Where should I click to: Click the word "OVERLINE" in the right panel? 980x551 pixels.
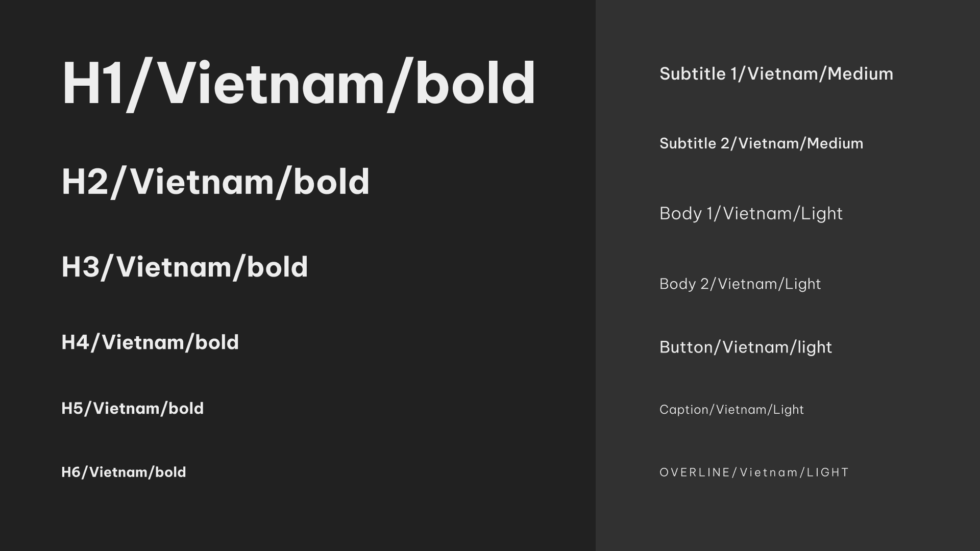[695, 472]
